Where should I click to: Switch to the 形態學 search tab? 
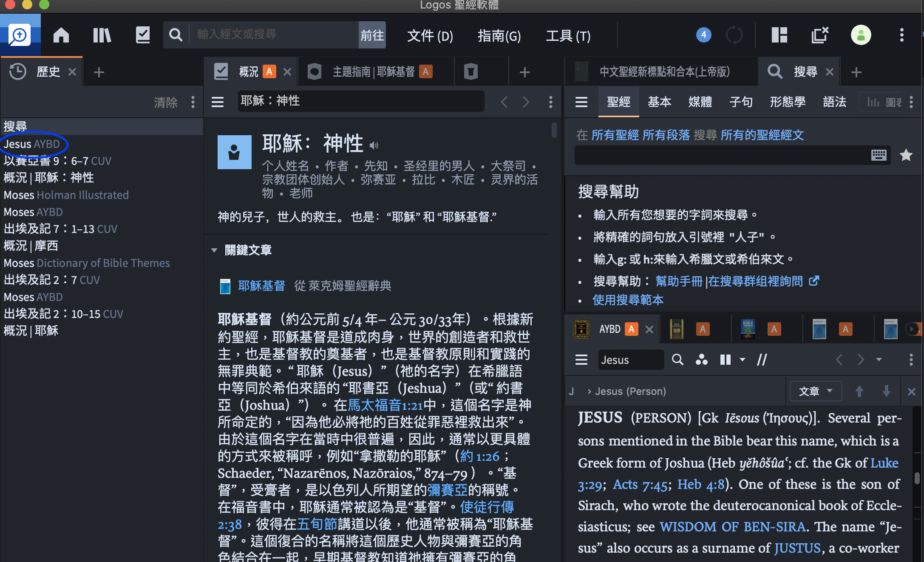point(788,102)
